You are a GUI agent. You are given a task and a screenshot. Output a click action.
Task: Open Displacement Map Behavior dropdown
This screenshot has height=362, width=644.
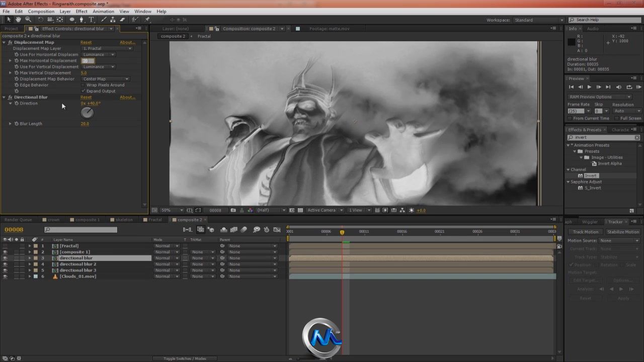click(x=106, y=79)
